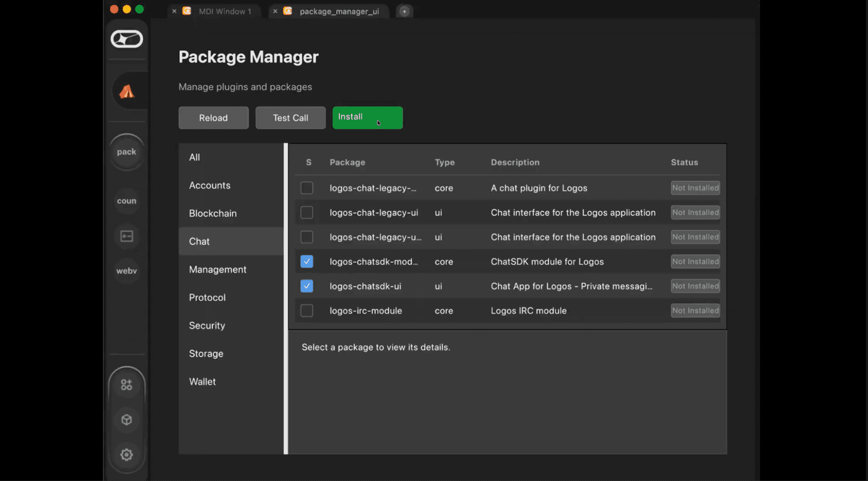Open the settings gear in the sidebar
Screen dimensions: 868x481
pyautogui.click(x=126, y=454)
